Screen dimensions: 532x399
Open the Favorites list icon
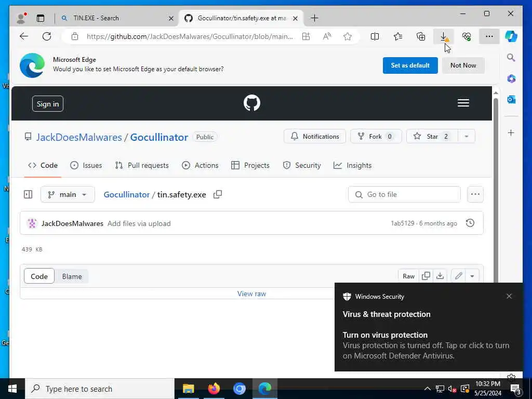[397, 36]
